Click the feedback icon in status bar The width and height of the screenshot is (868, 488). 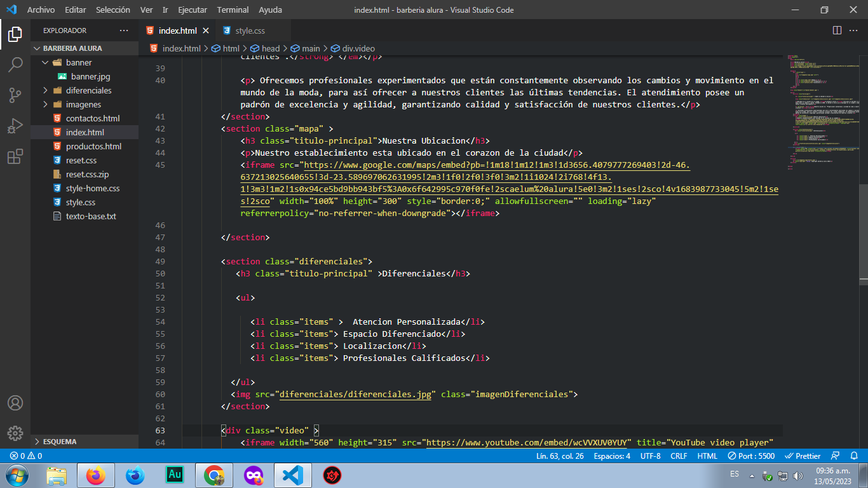[836, 456]
